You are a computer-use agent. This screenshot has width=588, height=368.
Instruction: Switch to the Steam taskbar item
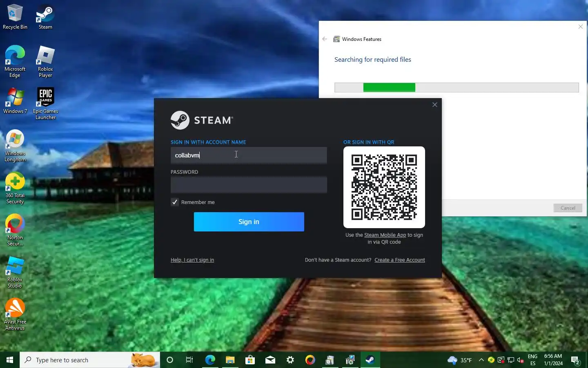point(370,360)
